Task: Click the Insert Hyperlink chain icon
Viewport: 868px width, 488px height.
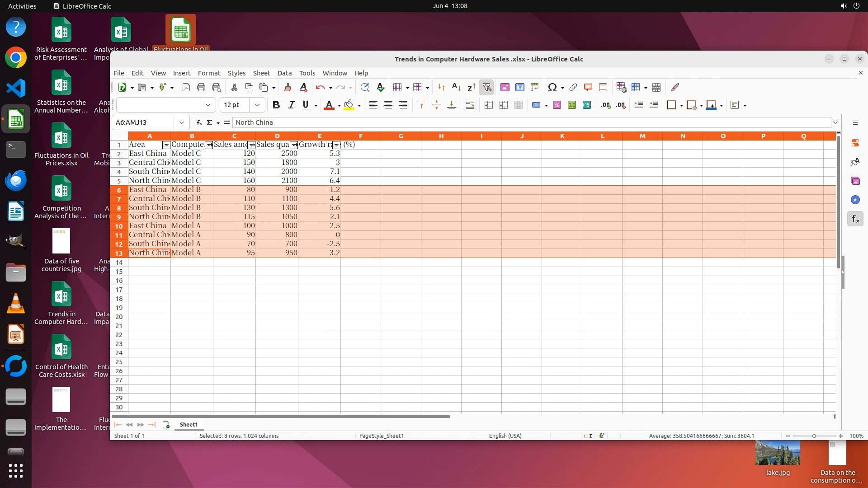Action: click(x=573, y=87)
